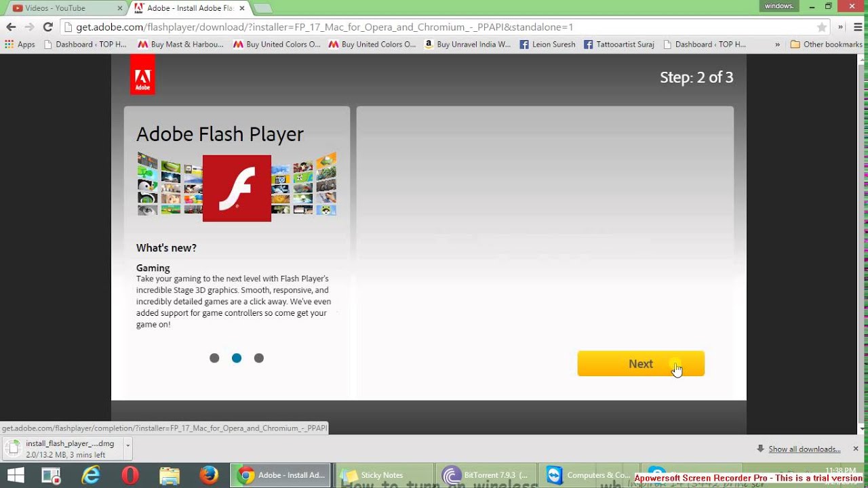This screenshot has width=868, height=488.
Task: Select the third carousel dot
Action: pyautogui.click(x=259, y=358)
